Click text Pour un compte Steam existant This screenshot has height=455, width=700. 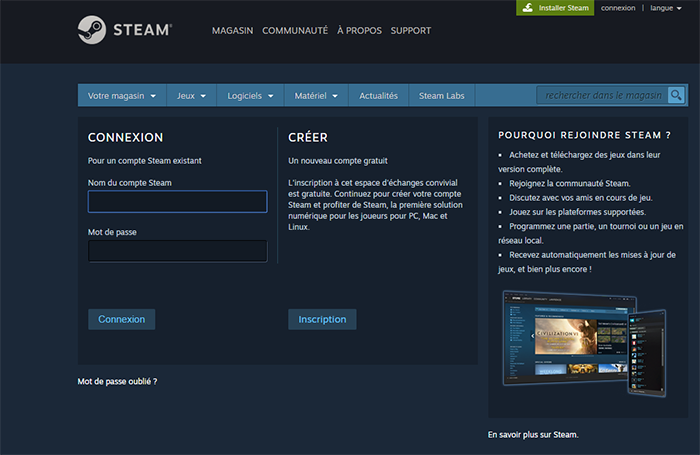pos(145,161)
